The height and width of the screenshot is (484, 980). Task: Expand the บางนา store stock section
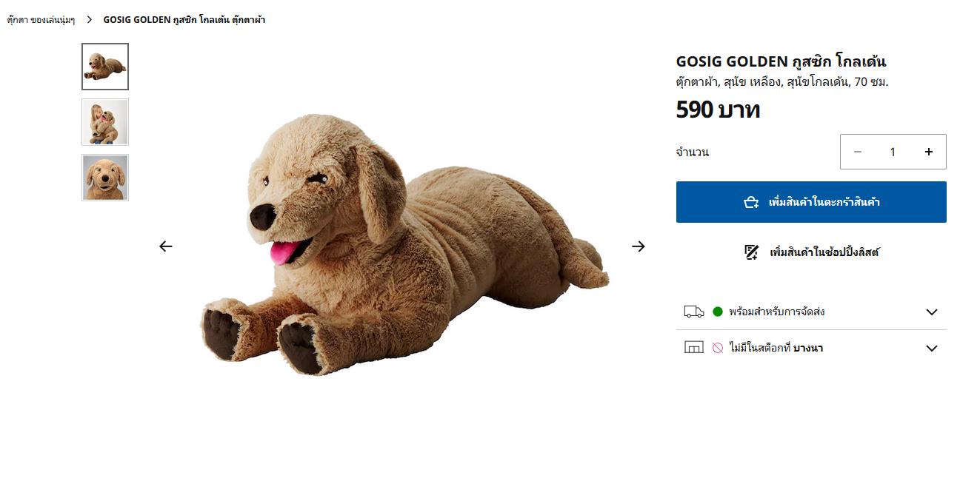[932, 347]
